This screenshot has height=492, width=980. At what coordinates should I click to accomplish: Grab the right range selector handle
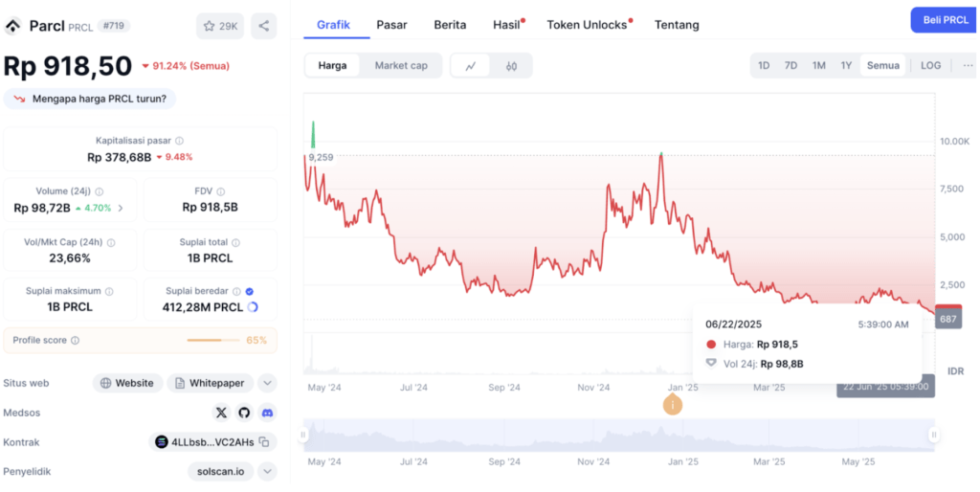tap(934, 435)
